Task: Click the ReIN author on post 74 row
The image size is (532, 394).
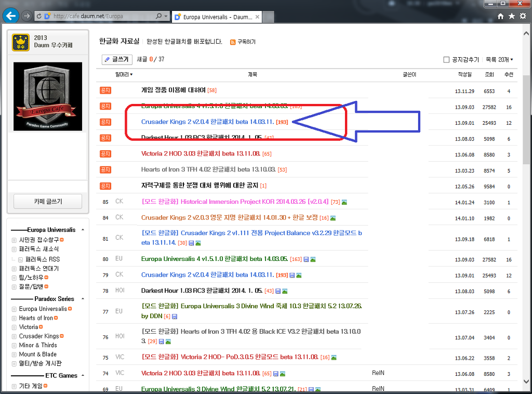Action: coord(378,373)
